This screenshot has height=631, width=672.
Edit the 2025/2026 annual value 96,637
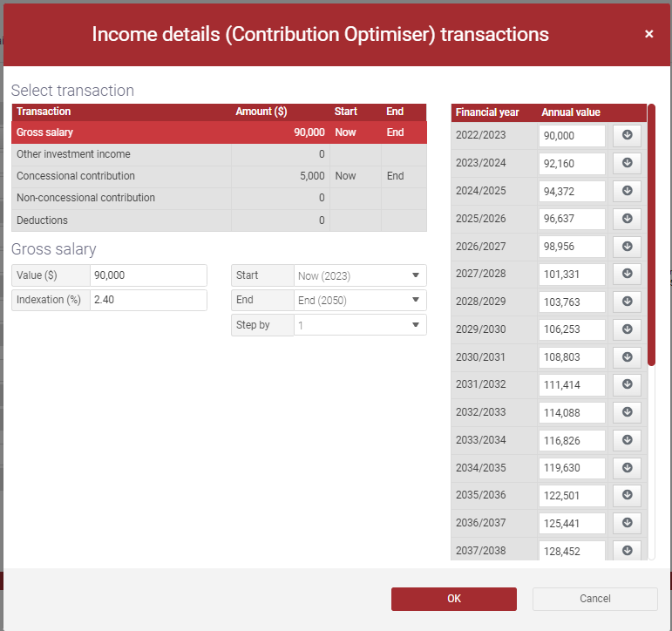[x=572, y=219]
